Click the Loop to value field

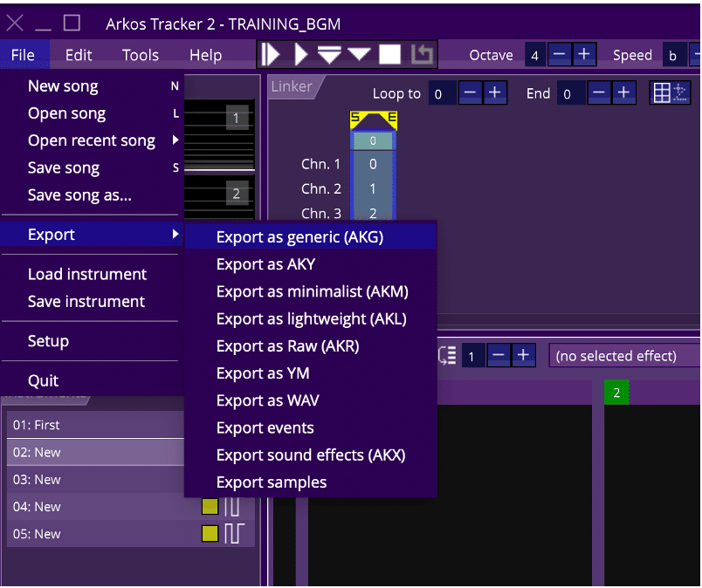click(443, 93)
